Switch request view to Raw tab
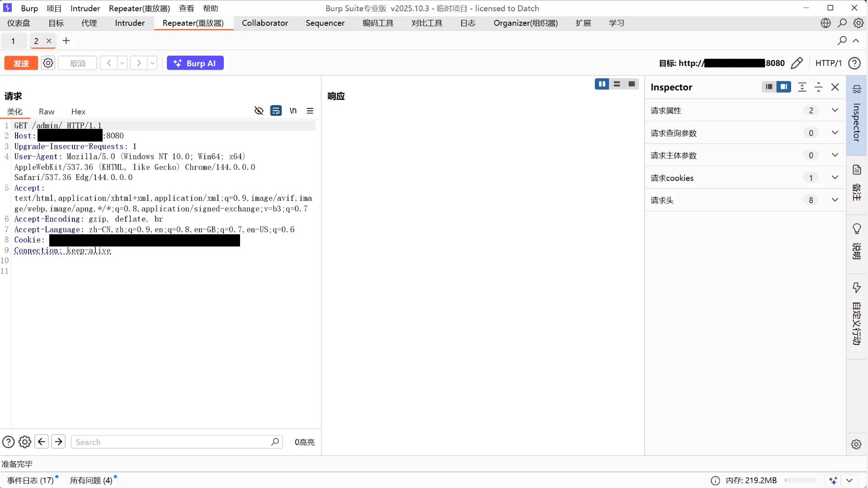 coord(47,112)
